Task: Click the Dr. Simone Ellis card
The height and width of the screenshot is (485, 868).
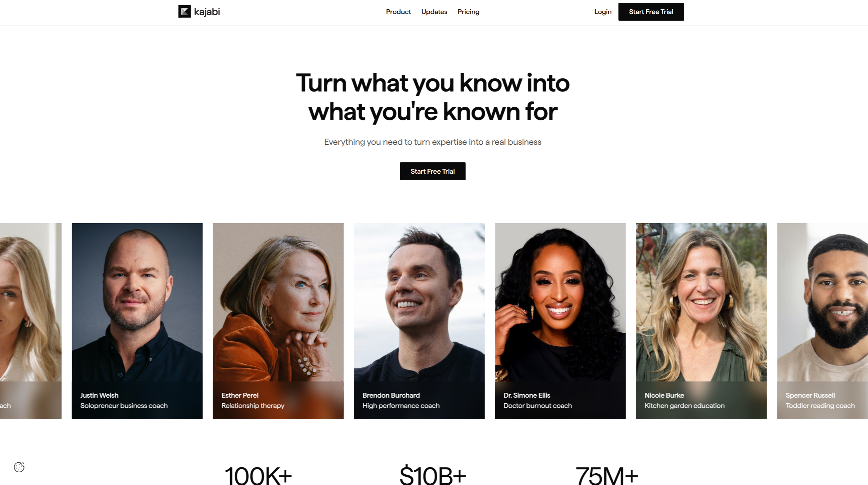Action: click(560, 321)
